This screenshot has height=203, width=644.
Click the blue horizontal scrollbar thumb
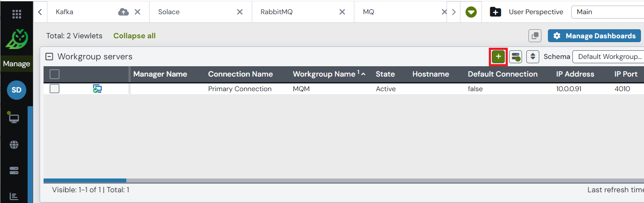[85, 181]
